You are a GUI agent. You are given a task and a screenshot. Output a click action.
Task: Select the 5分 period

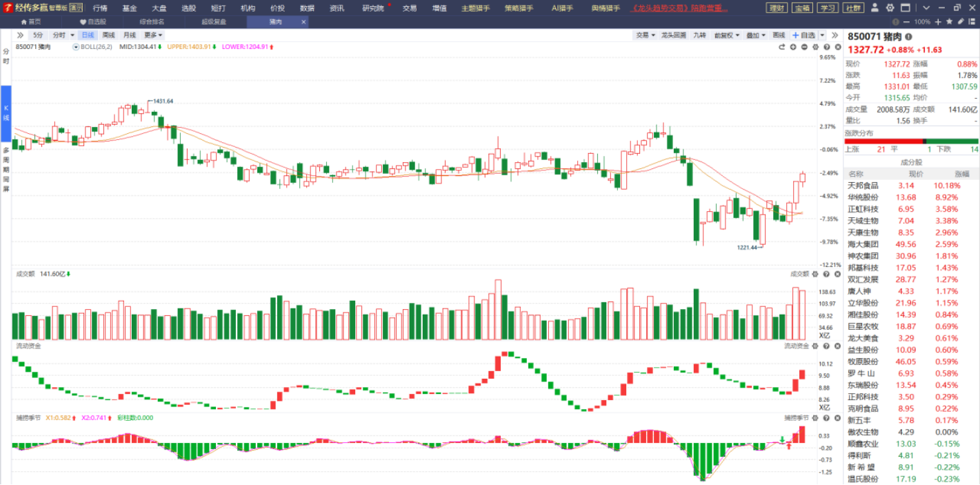[x=38, y=34]
